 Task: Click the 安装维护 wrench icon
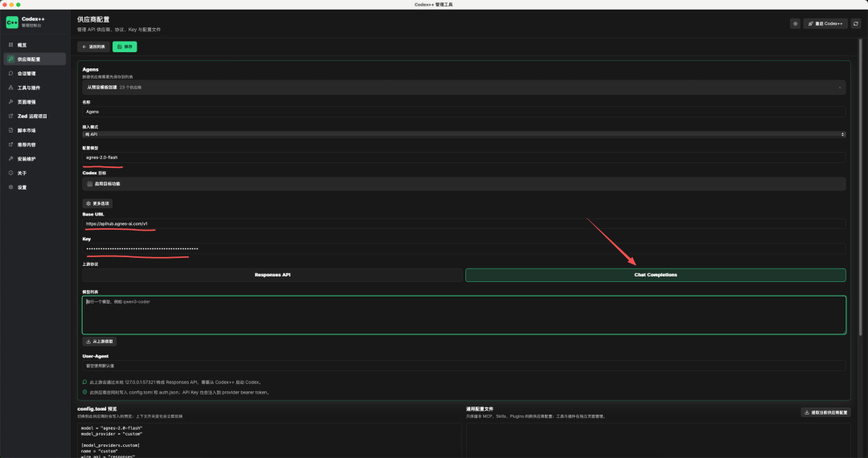coord(10,159)
